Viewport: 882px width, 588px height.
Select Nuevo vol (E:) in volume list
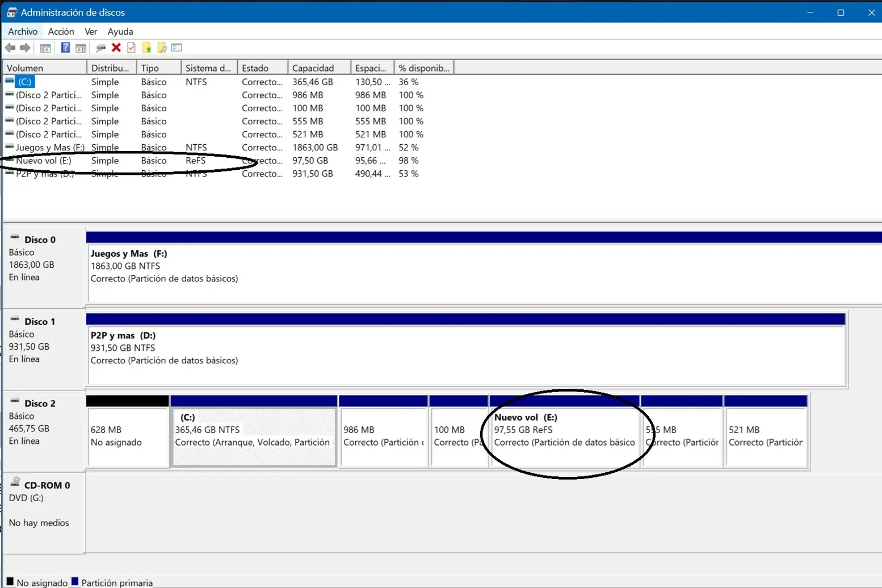pyautogui.click(x=227, y=161)
